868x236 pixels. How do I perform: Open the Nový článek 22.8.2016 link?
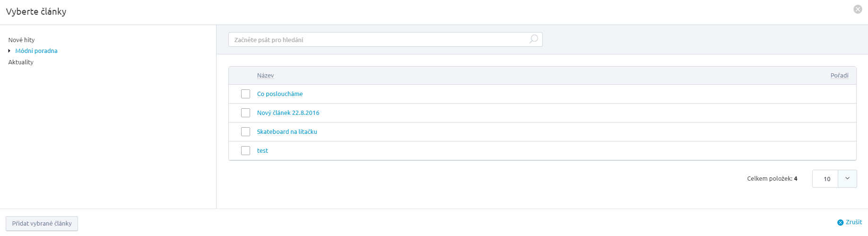click(x=288, y=113)
